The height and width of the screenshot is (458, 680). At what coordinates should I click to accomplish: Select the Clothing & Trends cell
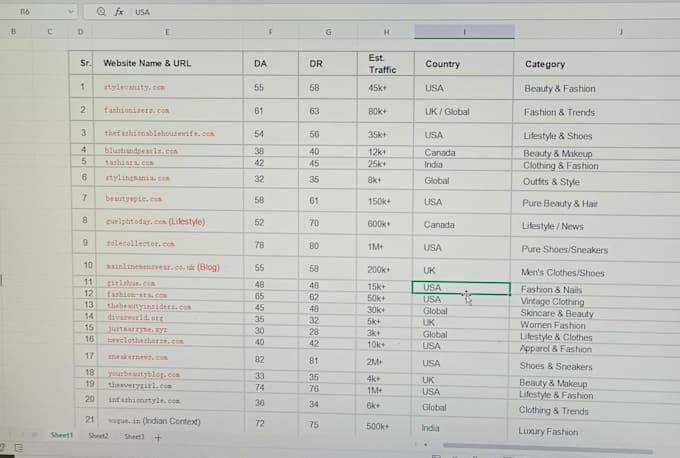(x=593, y=411)
